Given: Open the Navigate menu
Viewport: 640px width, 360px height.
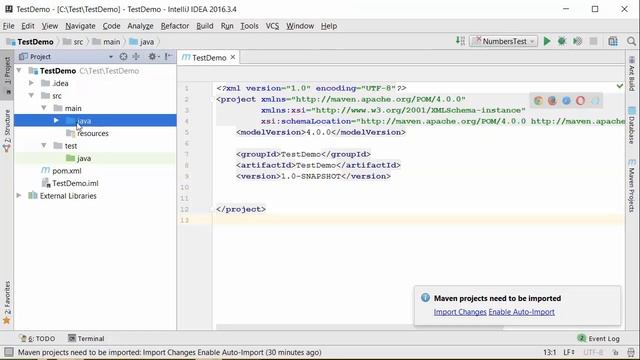Looking at the screenshot, I should (80, 26).
